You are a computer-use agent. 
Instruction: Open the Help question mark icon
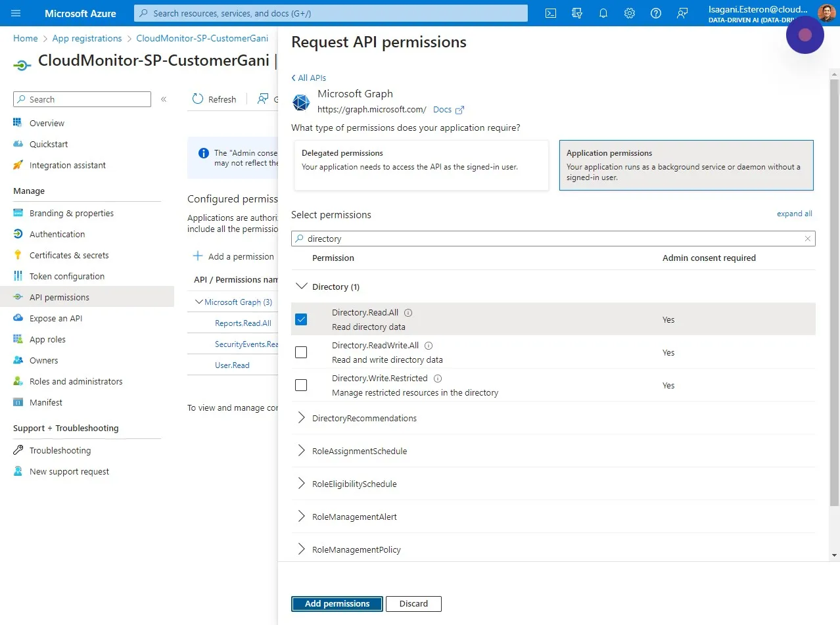[656, 13]
